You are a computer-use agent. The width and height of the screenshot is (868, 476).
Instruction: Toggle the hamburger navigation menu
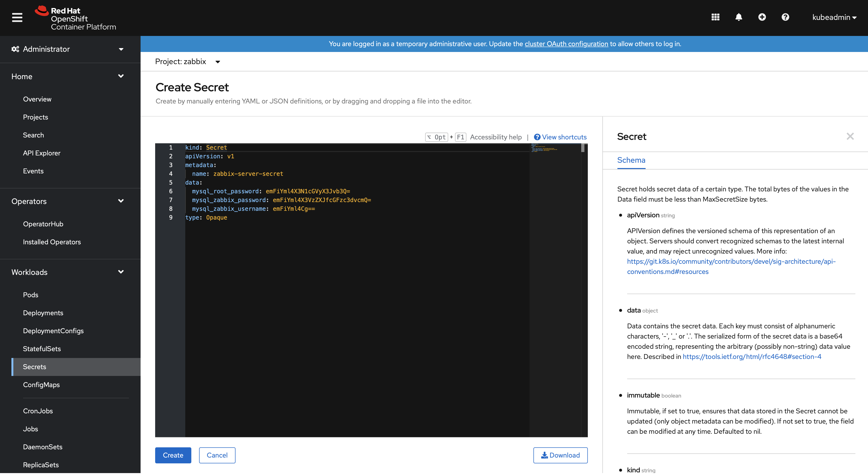[x=17, y=17]
